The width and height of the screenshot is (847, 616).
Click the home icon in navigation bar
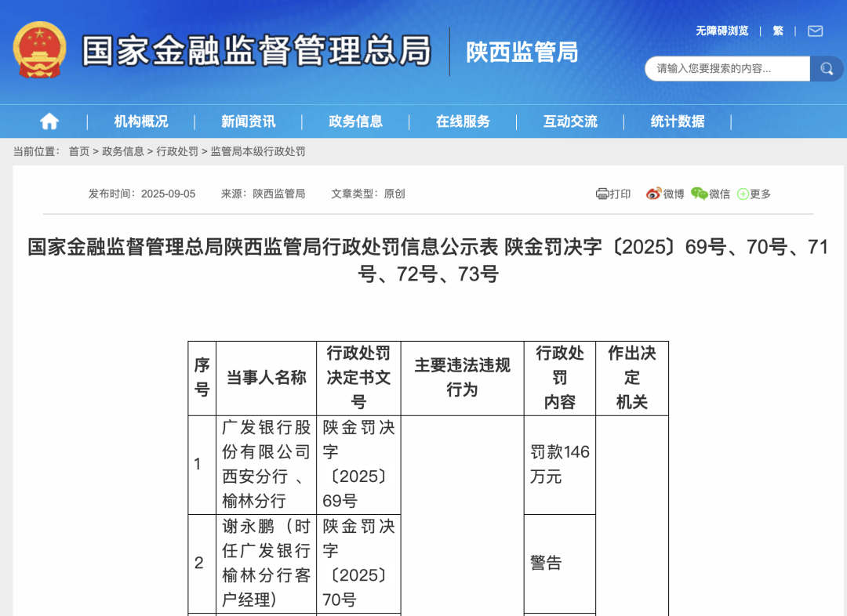pyautogui.click(x=49, y=121)
